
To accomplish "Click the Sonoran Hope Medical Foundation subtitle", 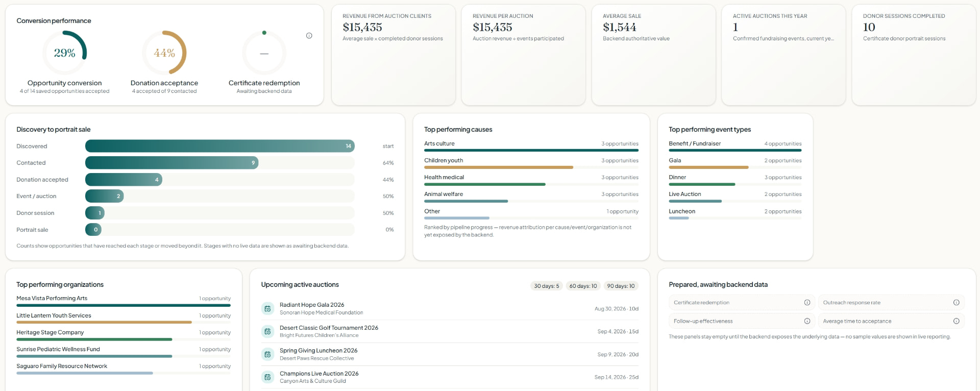I will click(321, 313).
